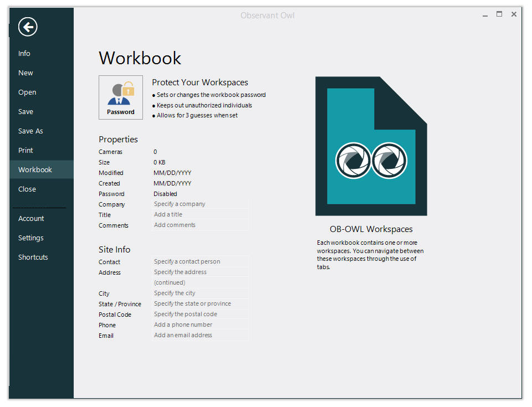The height and width of the screenshot is (407, 532).
Task: Click Save in the sidebar
Action: (x=25, y=112)
